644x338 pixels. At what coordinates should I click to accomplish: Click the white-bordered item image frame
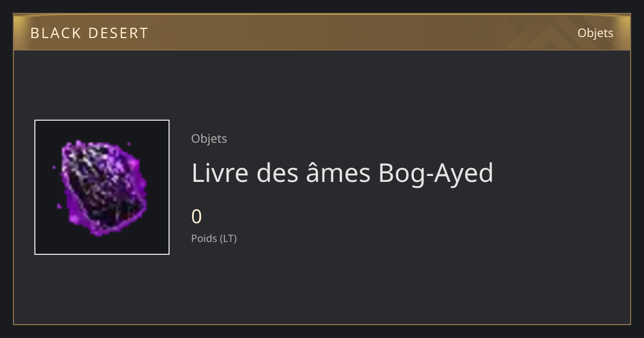pyautogui.click(x=102, y=187)
